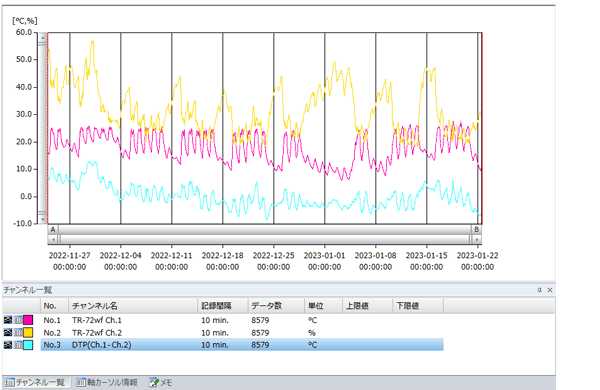Open magenta color swatch for TR-72wf Ch.1
The image size is (600, 390).
coord(28,320)
